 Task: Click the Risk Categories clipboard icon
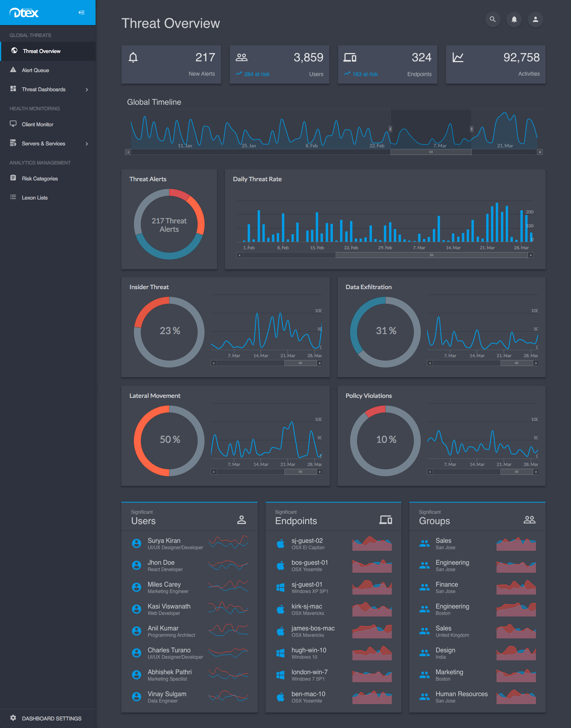coord(13,178)
